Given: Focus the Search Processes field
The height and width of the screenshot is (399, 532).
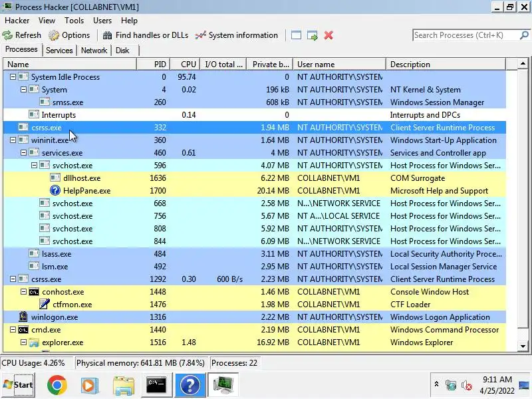Looking at the screenshot, I should click(x=466, y=35).
